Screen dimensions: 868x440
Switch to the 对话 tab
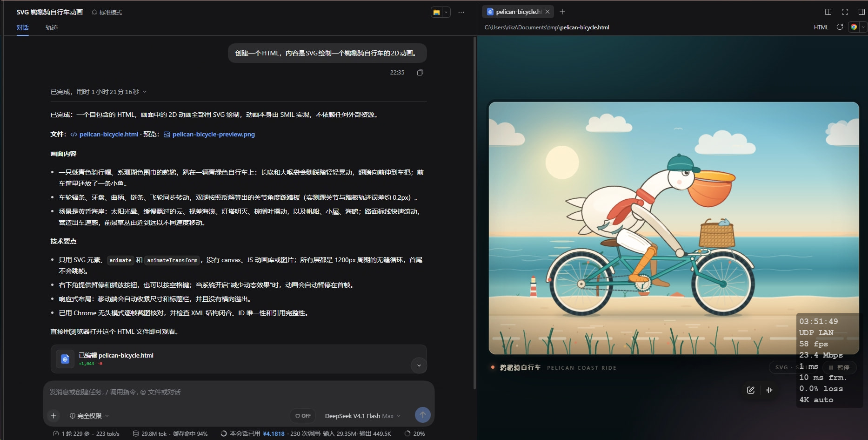(23, 27)
